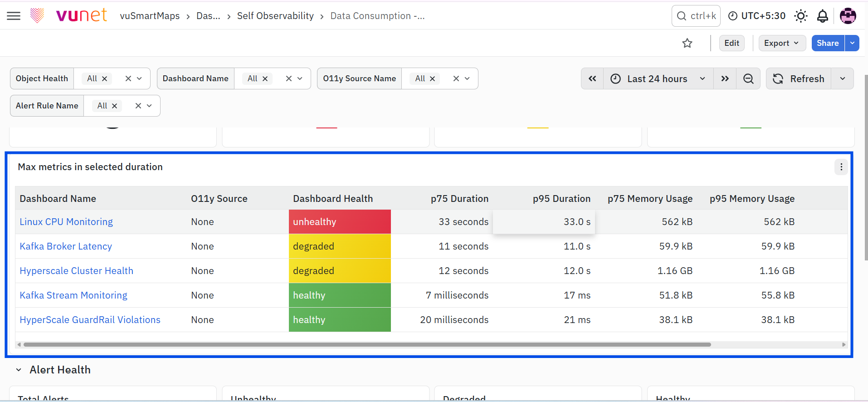Image resolution: width=868 pixels, height=402 pixels.
Task: Toggle light/dark theme sun icon
Action: 801,16
